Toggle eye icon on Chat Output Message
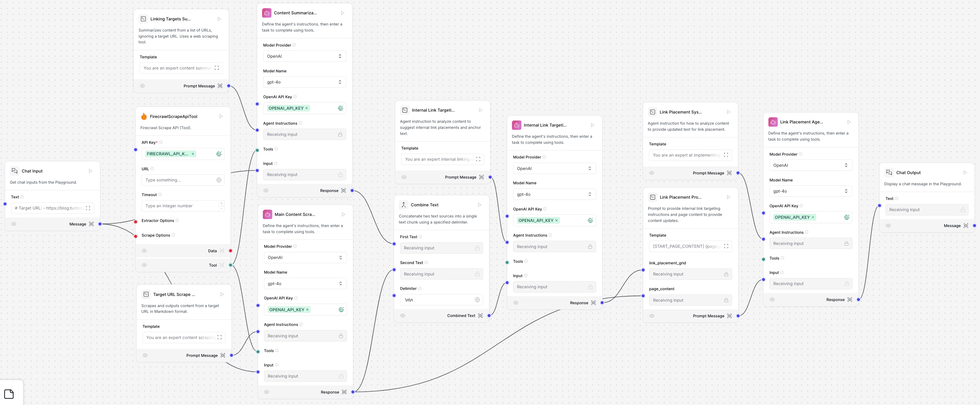This screenshot has width=980, height=405. 888,226
